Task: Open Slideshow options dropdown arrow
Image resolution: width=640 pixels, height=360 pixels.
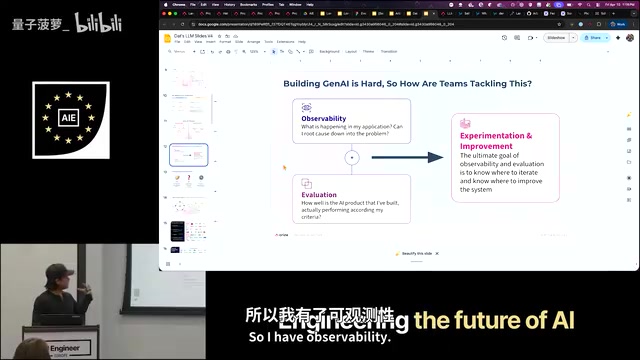Action: 573,38
